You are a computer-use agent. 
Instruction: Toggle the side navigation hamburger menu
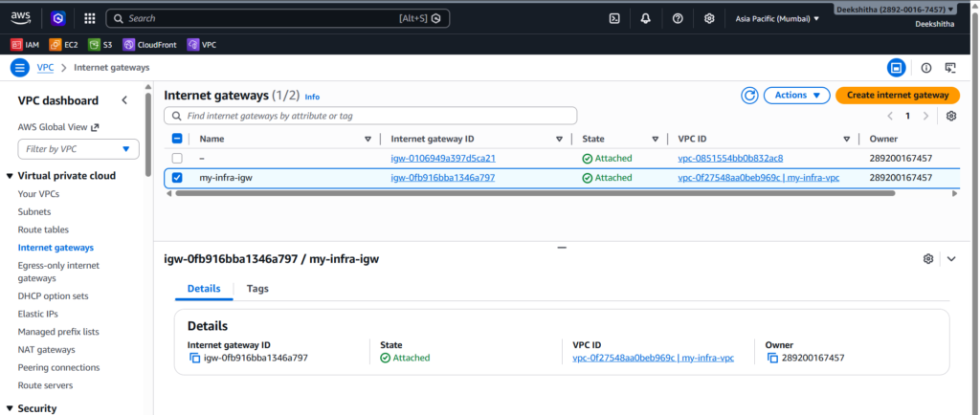tap(19, 67)
